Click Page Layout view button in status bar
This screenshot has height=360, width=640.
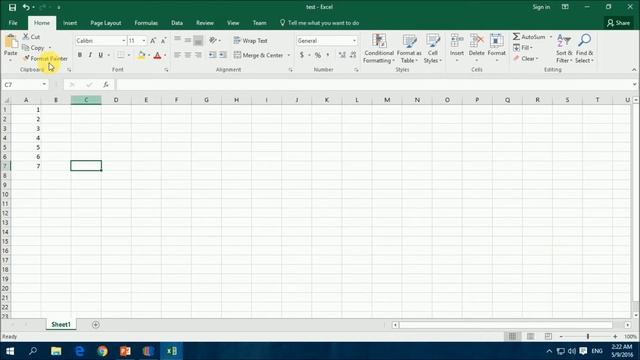coord(530,336)
